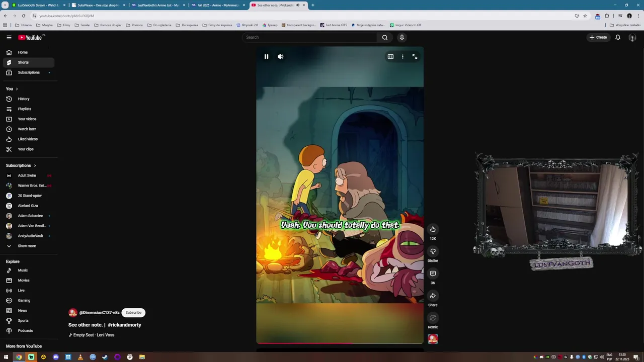This screenshot has height=362, width=644.
Task: Open Wszystkie zakładki bookmarks folder
Action: [625, 25]
